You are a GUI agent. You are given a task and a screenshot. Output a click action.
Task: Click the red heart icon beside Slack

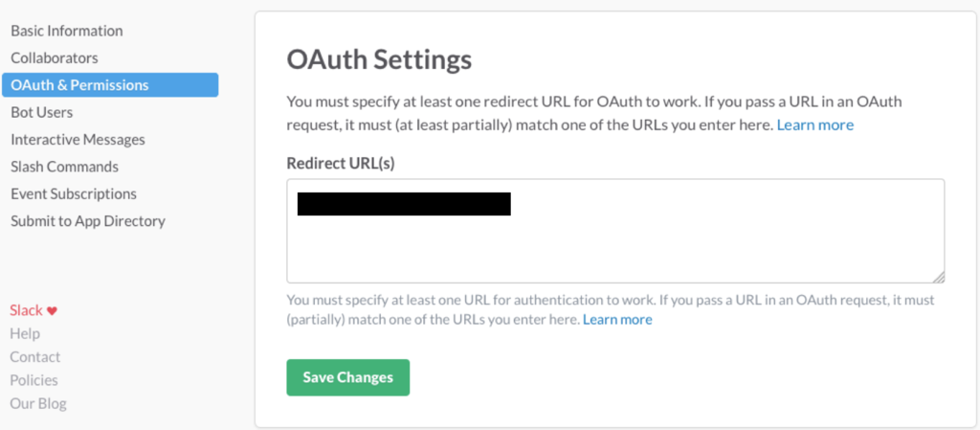[53, 310]
